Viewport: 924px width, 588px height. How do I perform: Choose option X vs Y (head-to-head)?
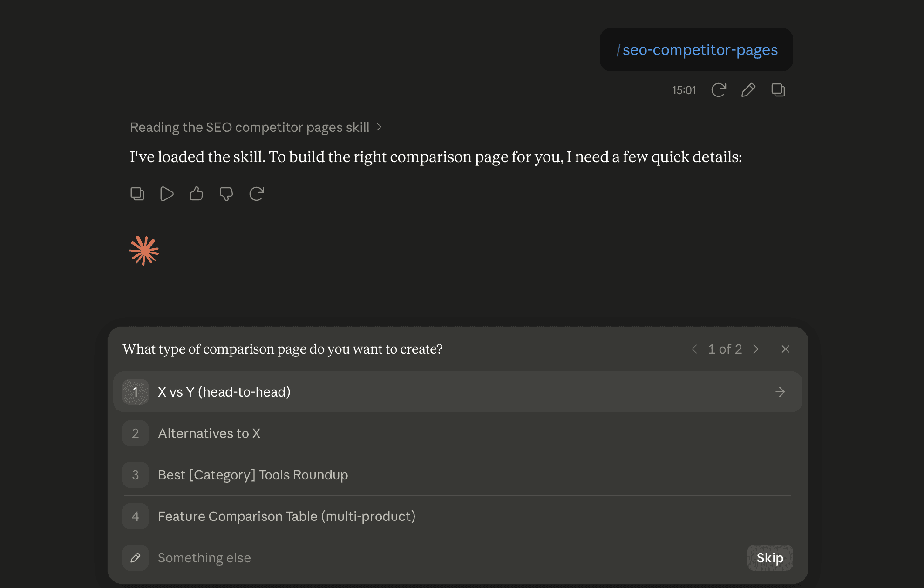[458, 392]
